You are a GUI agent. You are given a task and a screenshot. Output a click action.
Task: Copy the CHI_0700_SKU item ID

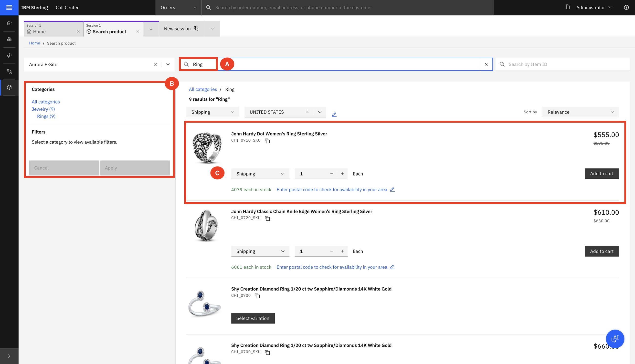click(x=267, y=353)
